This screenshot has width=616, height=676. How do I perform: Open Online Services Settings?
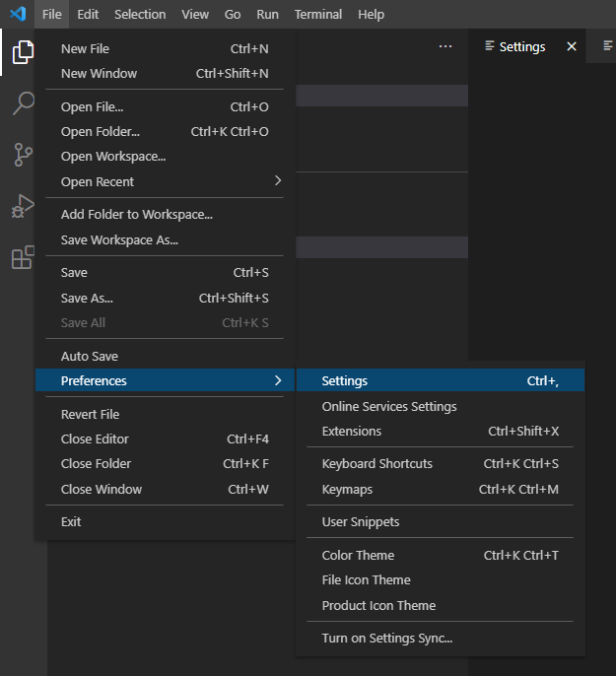pyautogui.click(x=441, y=406)
